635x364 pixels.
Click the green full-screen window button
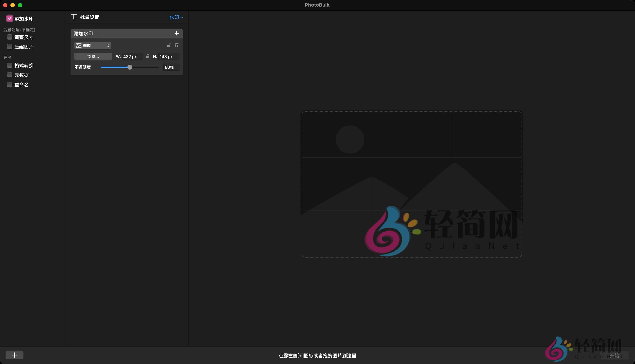(20, 5)
